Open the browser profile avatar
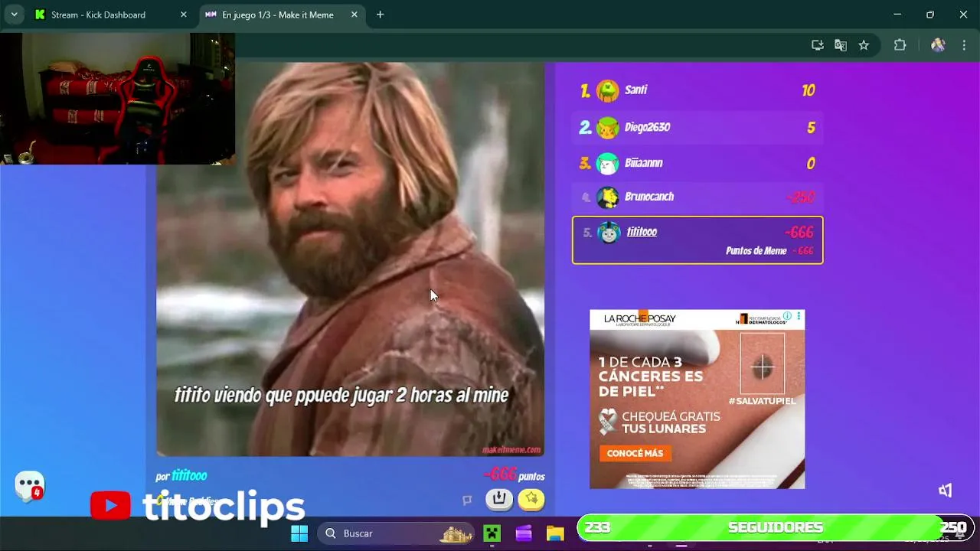 click(938, 45)
